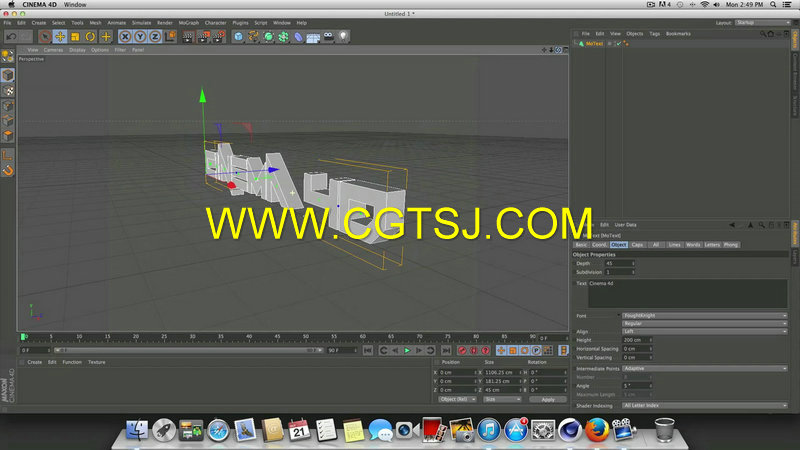Viewport: 800px width, 450px height.
Task: Toggle Rotation keyframe recording icon
Action: (x=524, y=351)
